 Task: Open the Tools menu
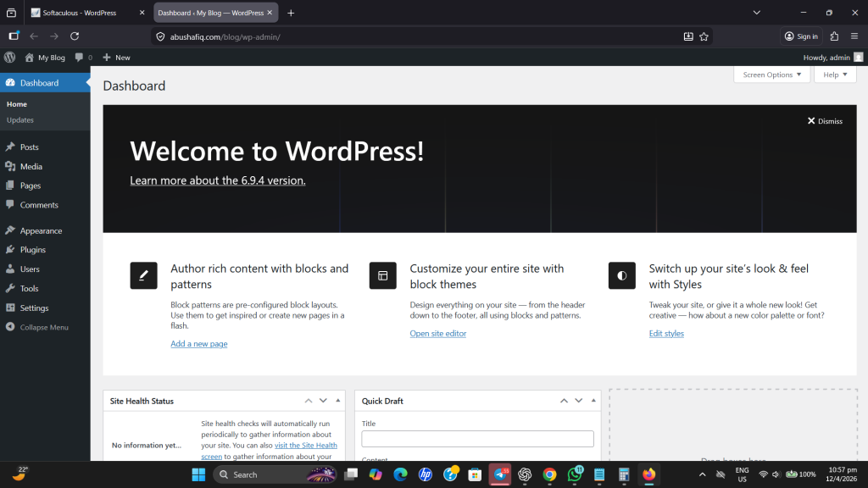tap(45, 289)
